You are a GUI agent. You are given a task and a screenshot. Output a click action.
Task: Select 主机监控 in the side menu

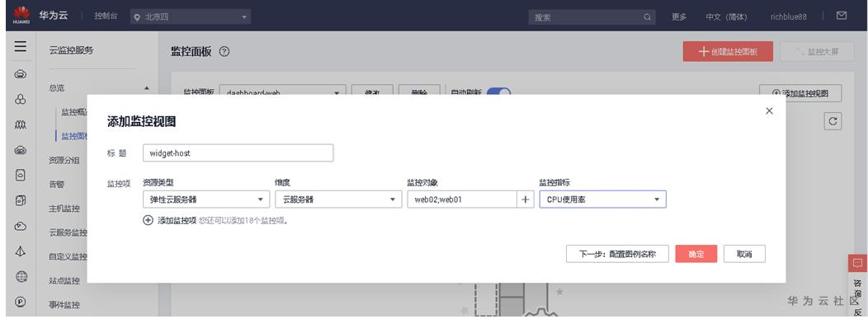tap(64, 209)
